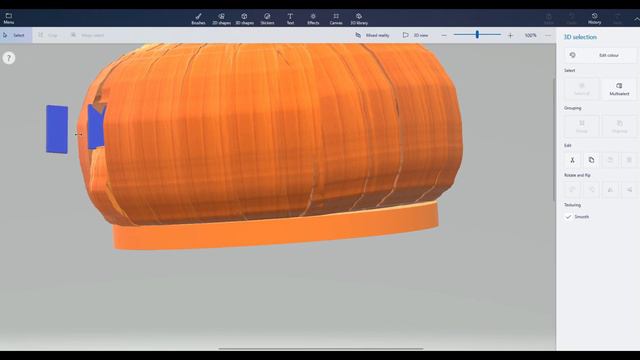Turn on Mixed reality

click(x=372, y=36)
